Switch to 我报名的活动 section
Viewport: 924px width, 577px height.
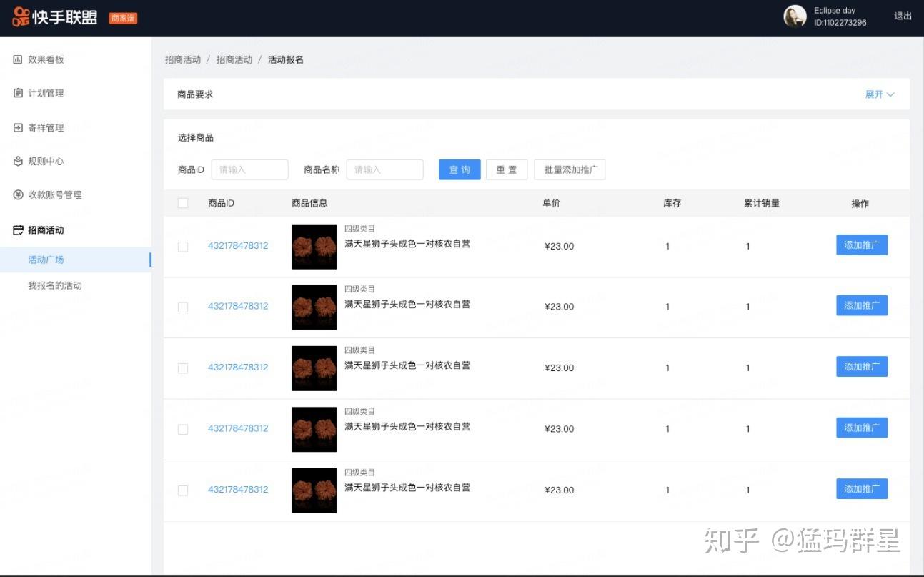click(55, 285)
